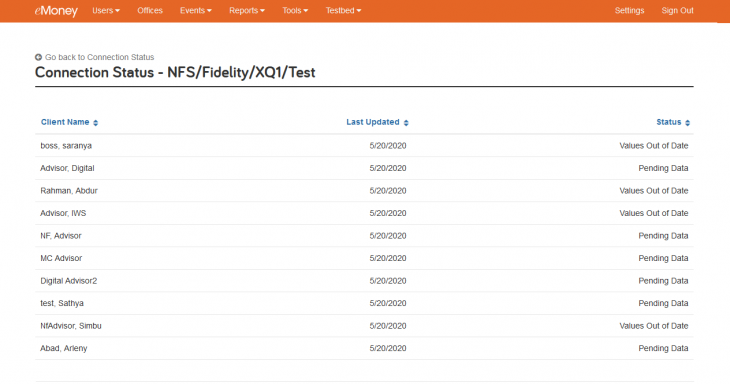
Task: Select client 'NF, Advisor'
Action: (x=61, y=236)
